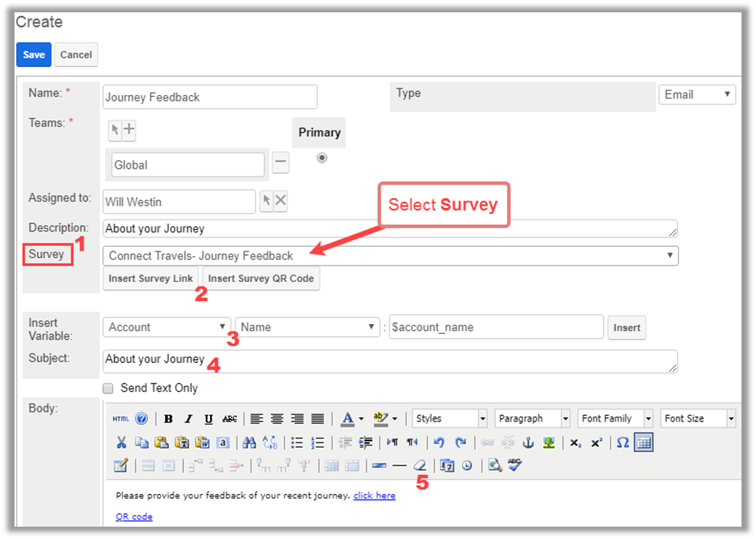Click the undo arrow in editor
Viewport: 756px width, 539px height.
tap(439, 443)
